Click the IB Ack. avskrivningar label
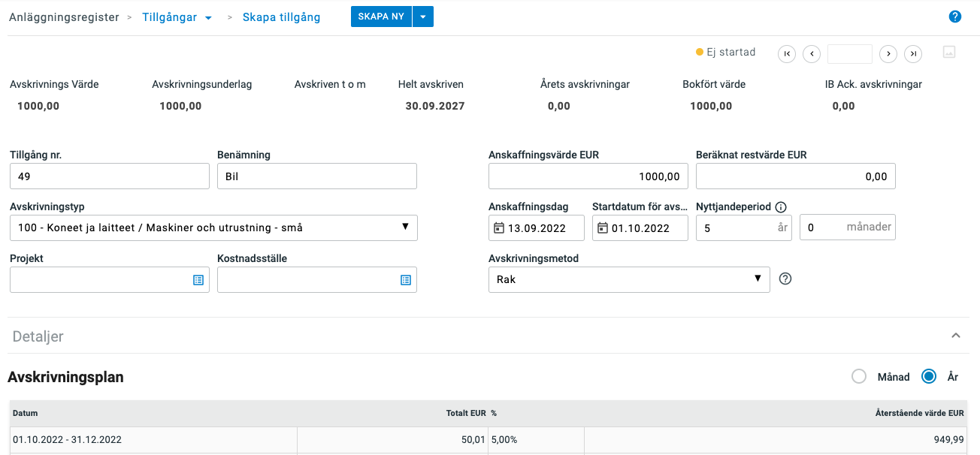980x455 pixels. pos(874,84)
